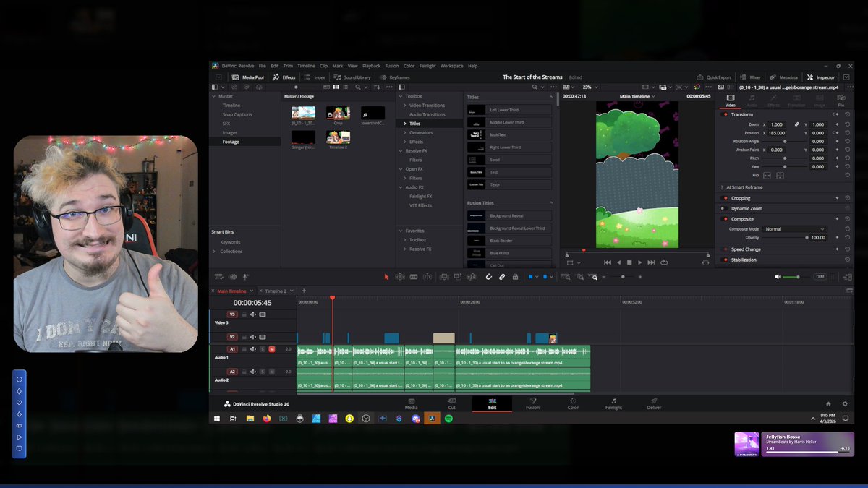Open the Workspace menu
This screenshot has height=488, width=868.
click(451, 66)
